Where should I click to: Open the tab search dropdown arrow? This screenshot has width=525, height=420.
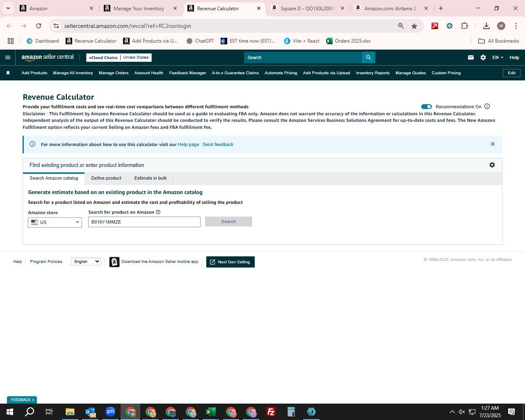(x=8, y=8)
